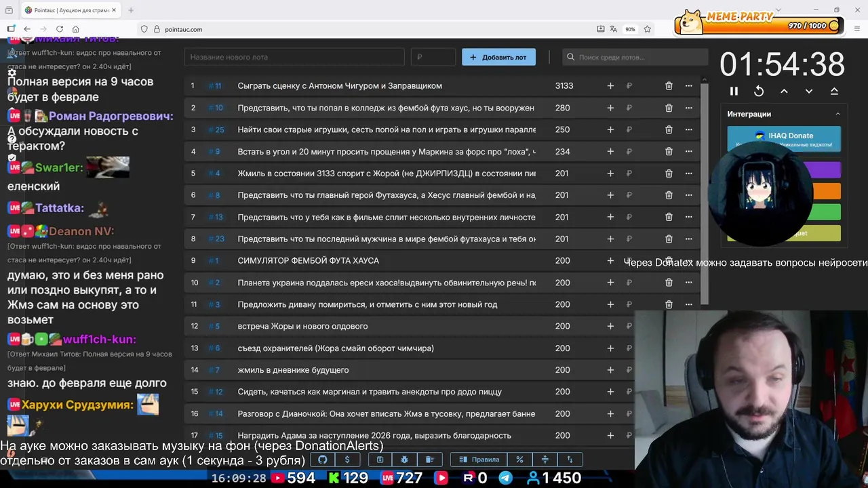Open GitHub link in bottom toolbar

click(323, 460)
